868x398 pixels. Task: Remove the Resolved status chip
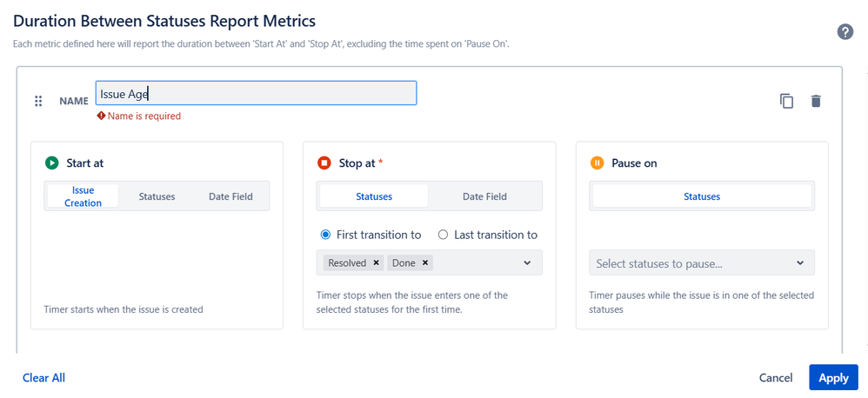click(376, 262)
